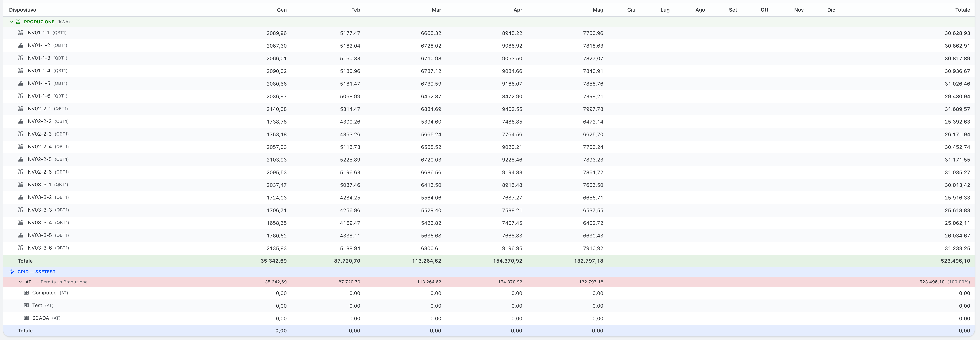Click the inverter icon for INV02-2-3

pos(20,134)
